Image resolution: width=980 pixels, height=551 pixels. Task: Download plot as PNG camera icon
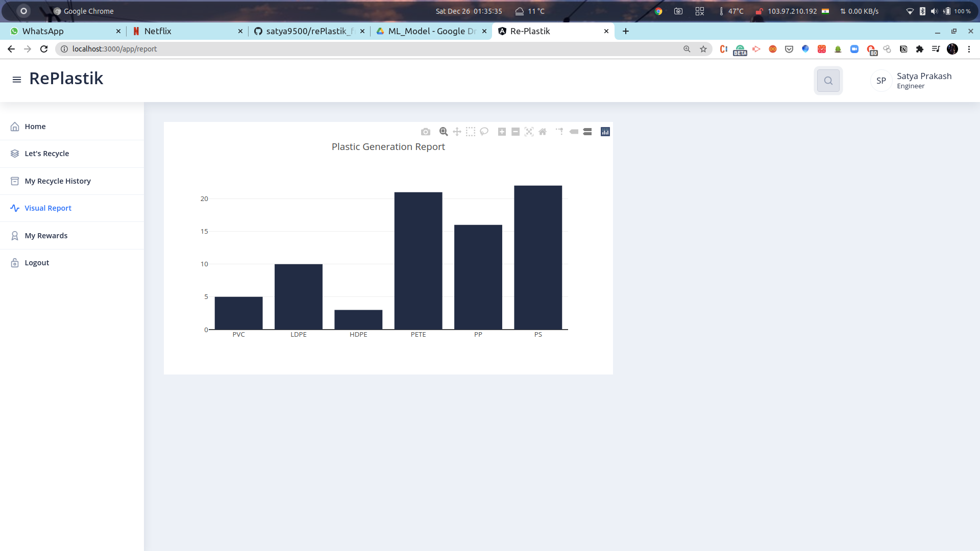[x=426, y=132]
